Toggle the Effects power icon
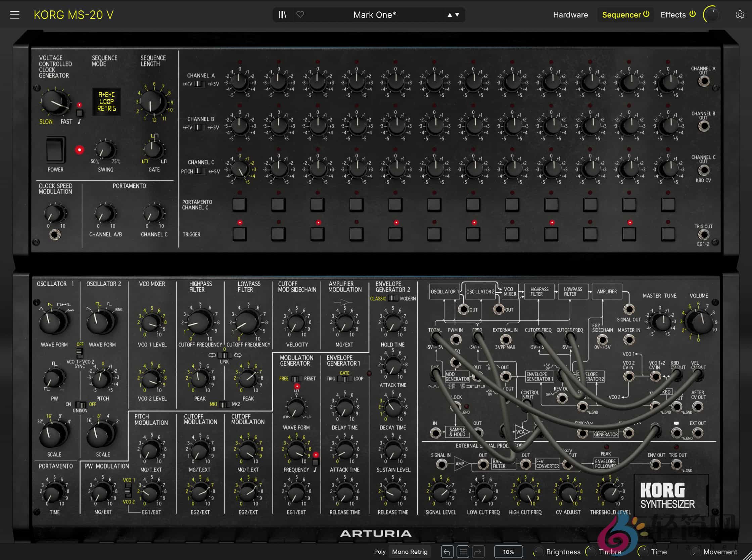Image resolution: width=752 pixels, height=560 pixels. pos(693,14)
